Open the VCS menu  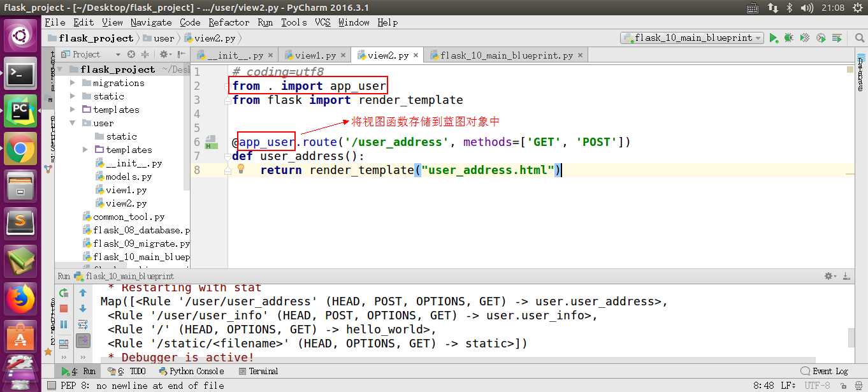click(323, 22)
